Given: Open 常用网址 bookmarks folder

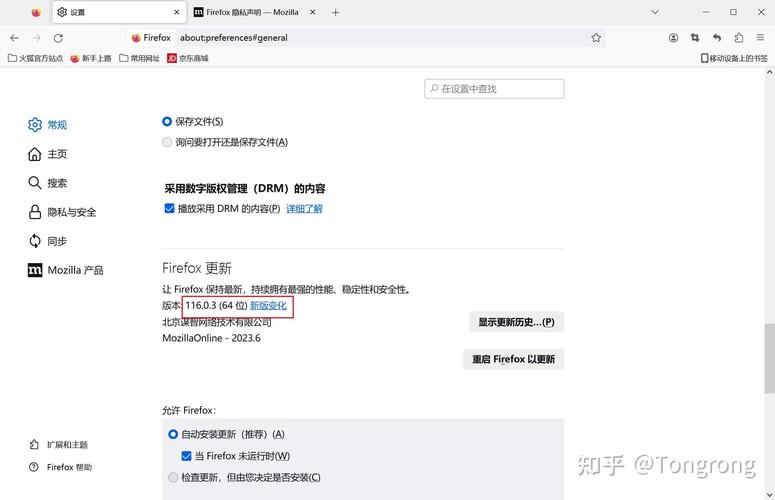Looking at the screenshot, I should tap(139, 58).
